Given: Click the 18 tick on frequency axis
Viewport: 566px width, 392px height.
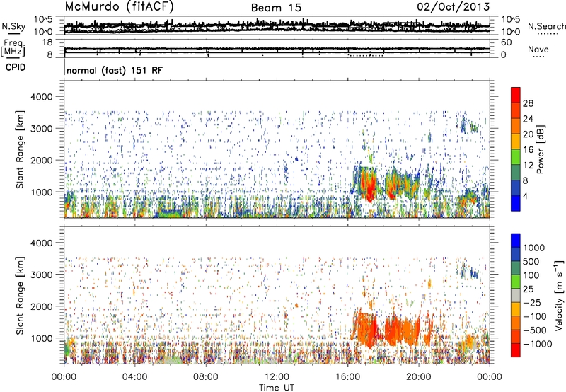Looking at the screenshot, I should [48, 42].
